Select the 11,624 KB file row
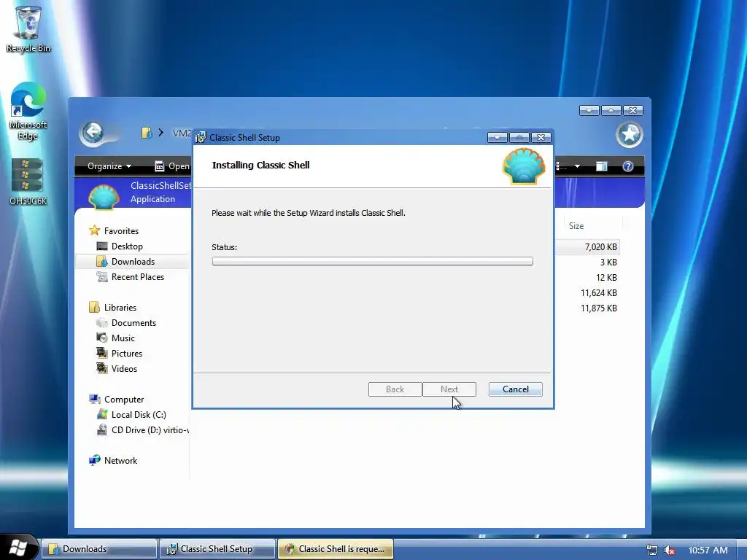This screenshot has width=747, height=560. [x=598, y=293]
